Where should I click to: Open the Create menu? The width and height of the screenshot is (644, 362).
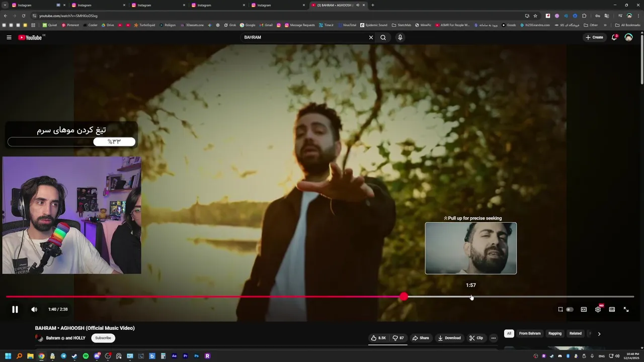(x=594, y=38)
